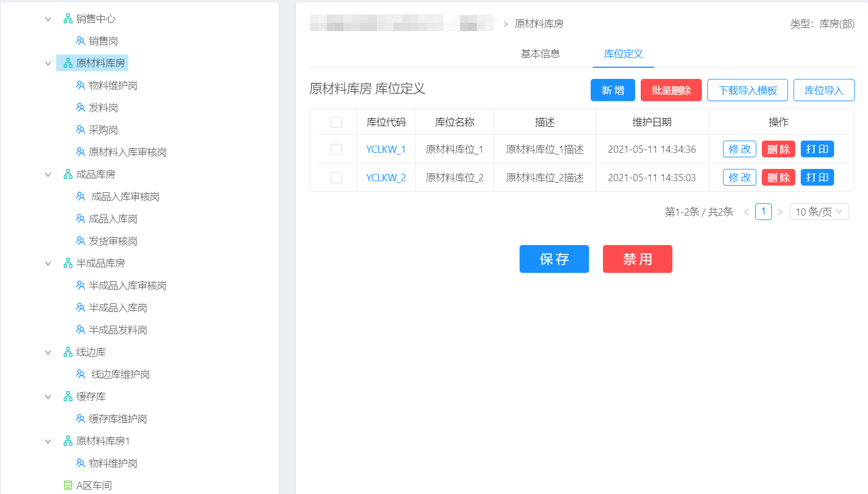
Task: Go to next page arrow
Action: (x=780, y=212)
